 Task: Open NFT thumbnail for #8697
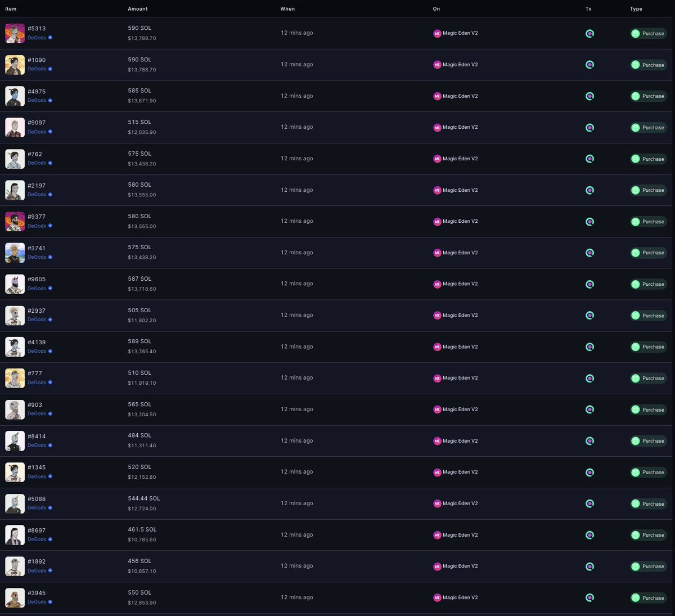[x=15, y=535]
